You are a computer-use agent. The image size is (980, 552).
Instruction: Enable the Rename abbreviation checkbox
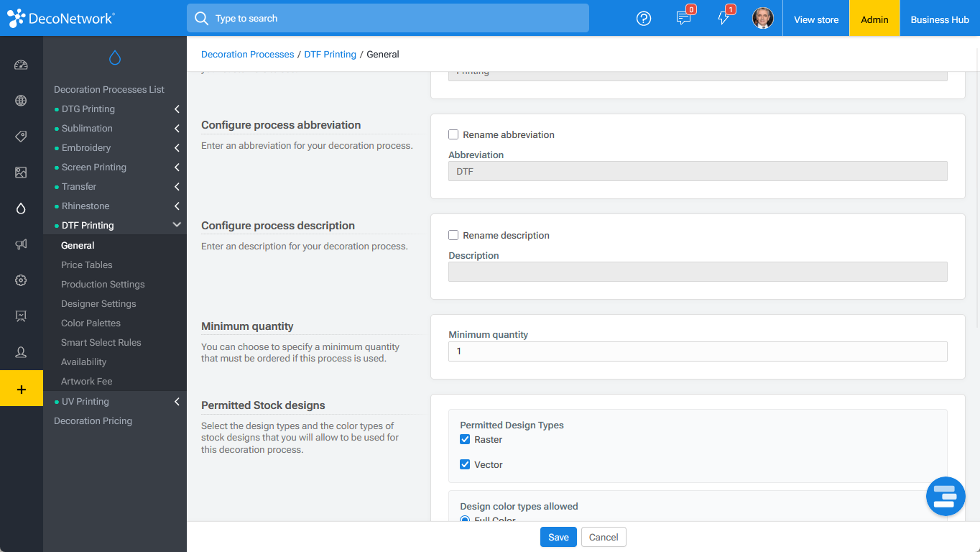[x=453, y=134]
